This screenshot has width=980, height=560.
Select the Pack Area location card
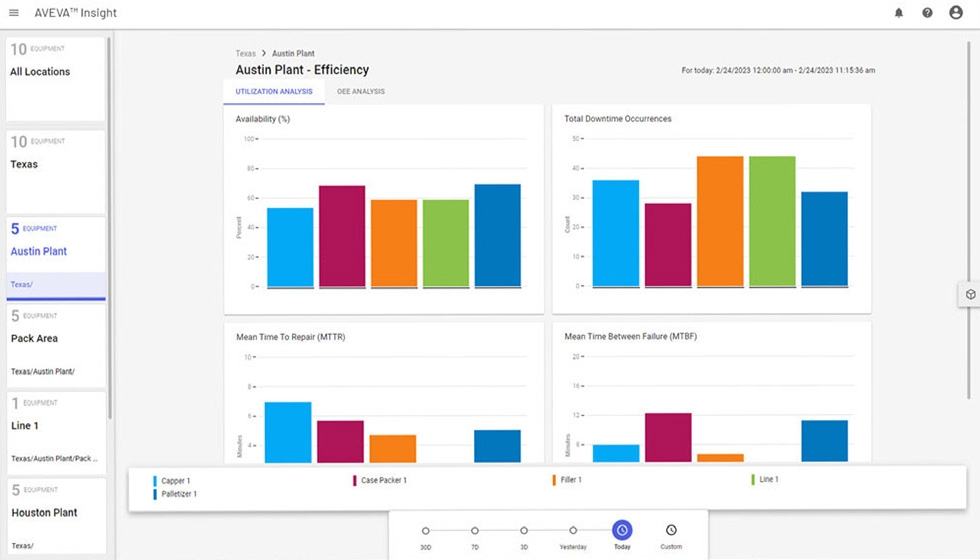tap(56, 346)
